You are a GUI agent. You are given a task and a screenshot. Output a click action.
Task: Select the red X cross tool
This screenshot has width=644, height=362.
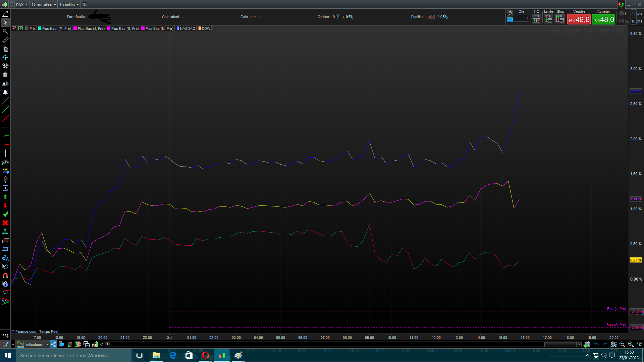[5, 223]
